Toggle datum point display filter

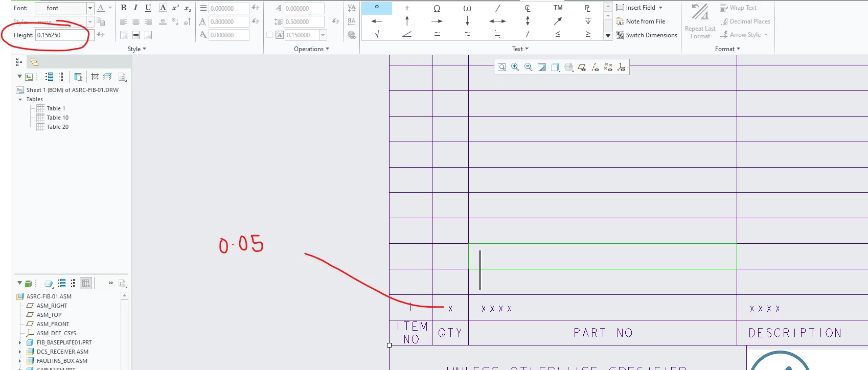point(608,67)
